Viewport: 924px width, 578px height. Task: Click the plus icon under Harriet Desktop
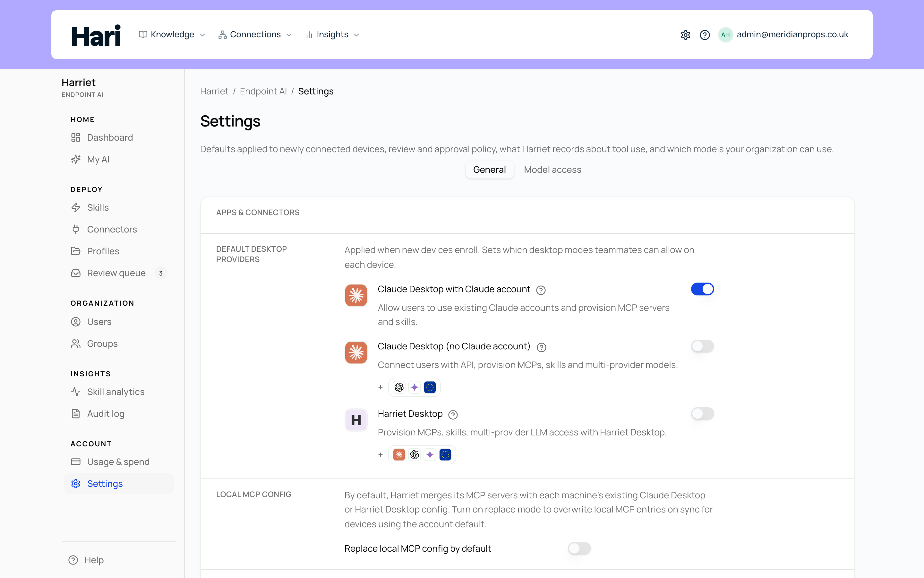click(380, 454)
